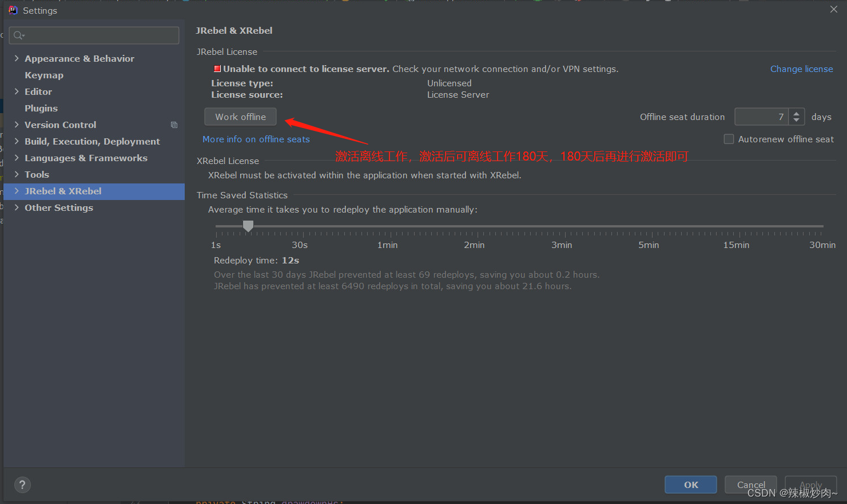Click the 2min label on the slider scale
847x504 pixels.
(474, 245)
